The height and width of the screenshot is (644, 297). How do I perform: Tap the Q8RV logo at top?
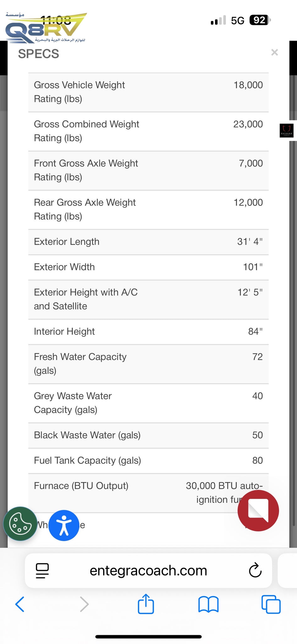46,28
